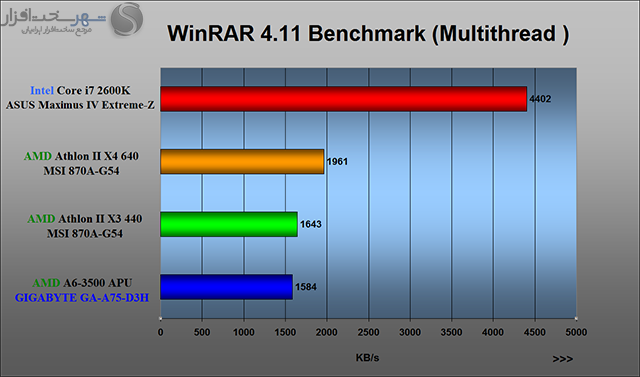Screen dimensions: 640x377
Task: Click the value label 1961
Action: [x=337, y=162]
